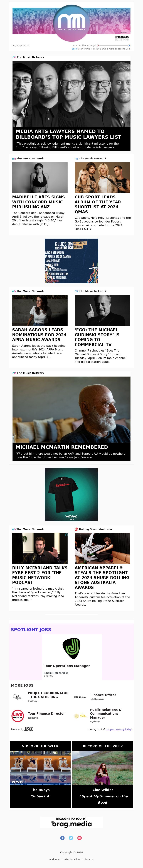143x868 pixels.
Task: Click the Unsubscribe footer link
Action: point(54,859)
